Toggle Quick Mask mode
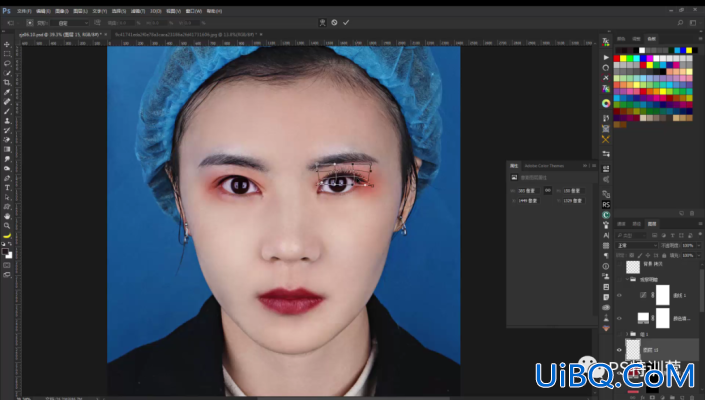705x400 pixels. tap(7, 265)
